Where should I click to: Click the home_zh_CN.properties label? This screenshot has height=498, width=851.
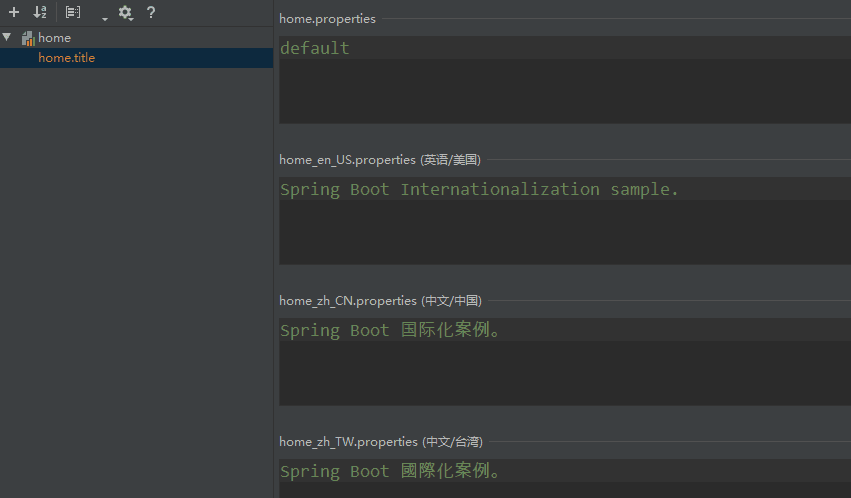[x=347, y=301]
